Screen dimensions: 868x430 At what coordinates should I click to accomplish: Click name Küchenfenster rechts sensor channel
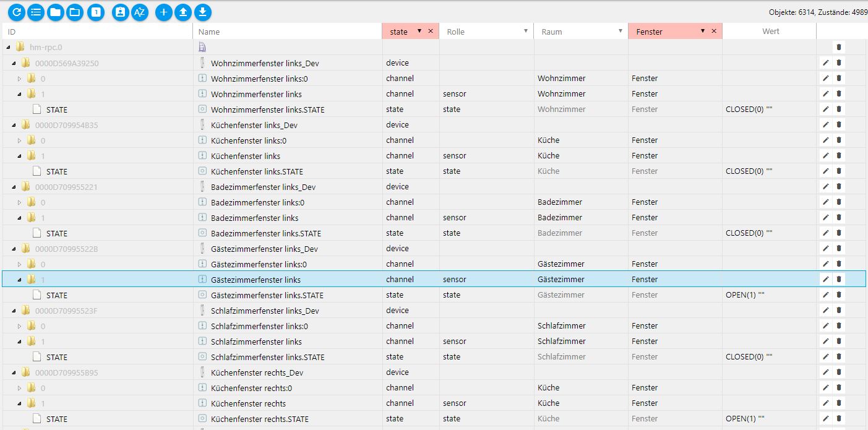pyautogui.click(x=248, y=403)
